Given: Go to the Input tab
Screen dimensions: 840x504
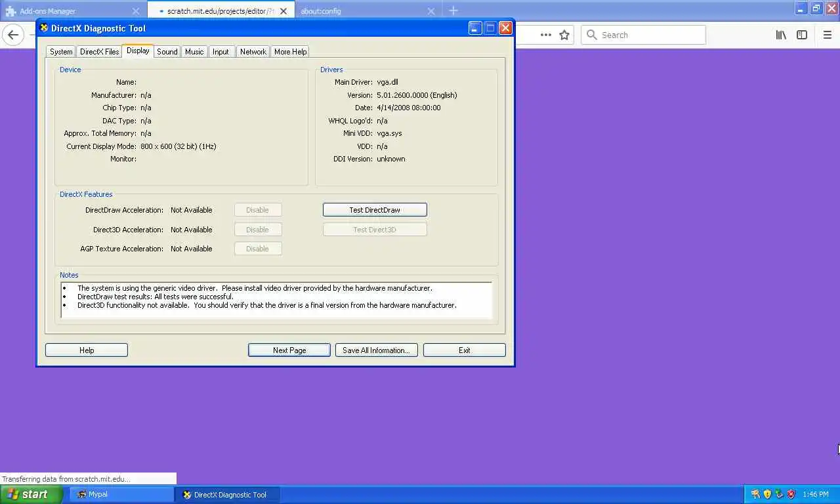Looking at the screenshot, I should click(221, 52).
